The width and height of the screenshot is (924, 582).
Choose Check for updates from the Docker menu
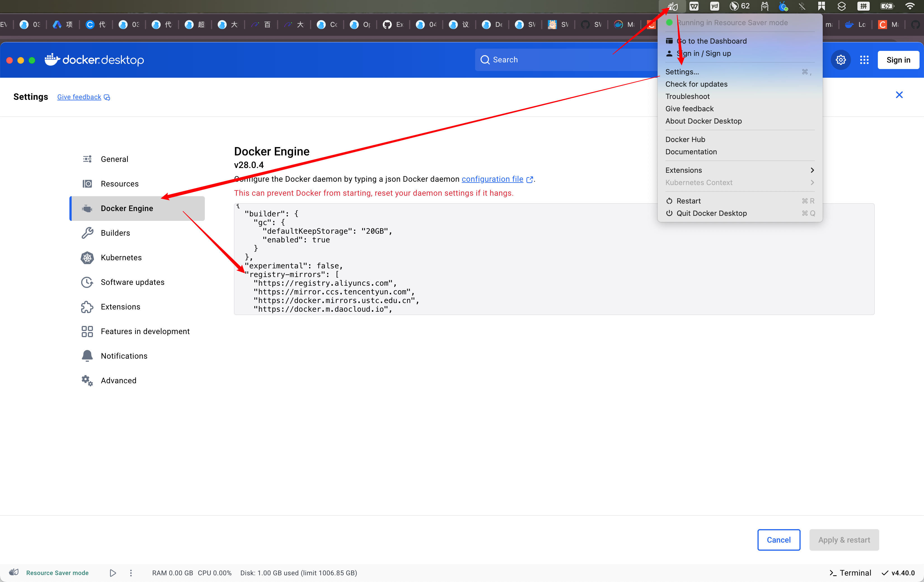click(x=696, y=84)
